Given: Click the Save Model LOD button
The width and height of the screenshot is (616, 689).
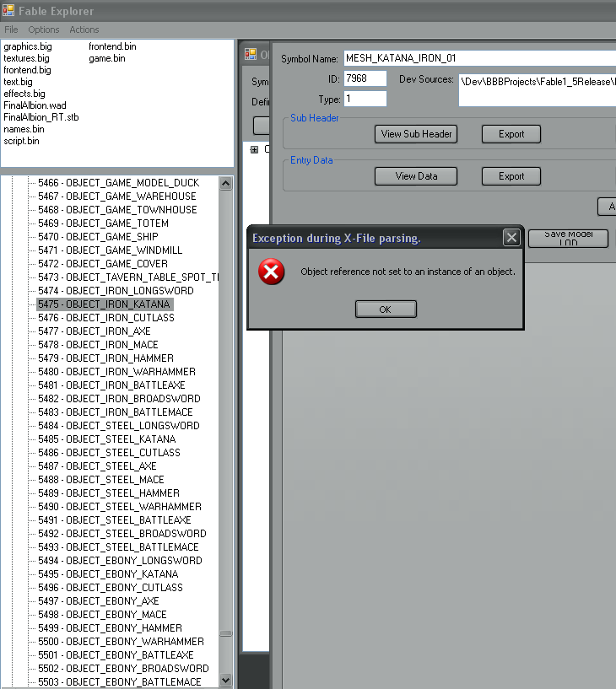Looking at the screenshot, I should [x=567, y=238].
